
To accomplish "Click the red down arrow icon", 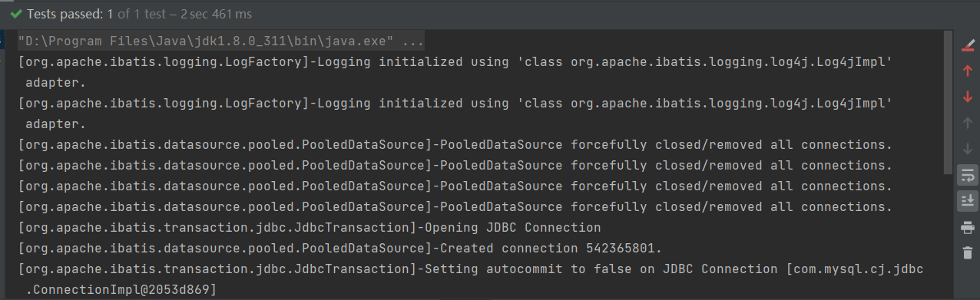I will [x=967, y=97].
